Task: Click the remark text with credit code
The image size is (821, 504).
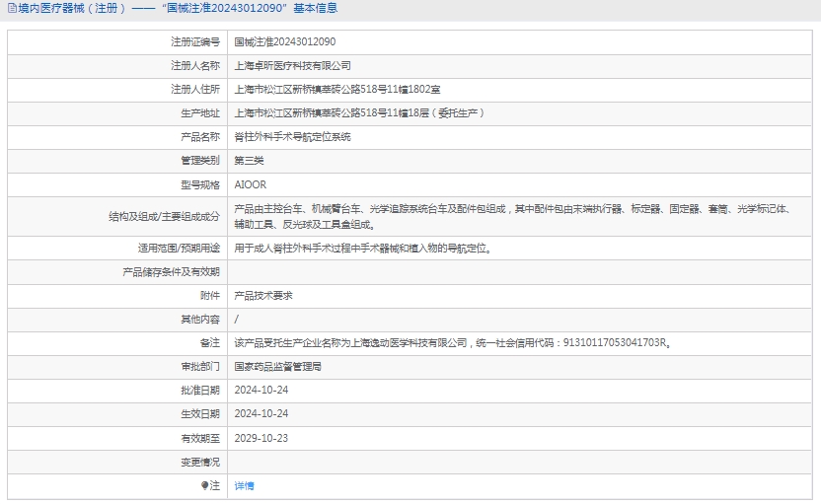Action: pos(452,343)
